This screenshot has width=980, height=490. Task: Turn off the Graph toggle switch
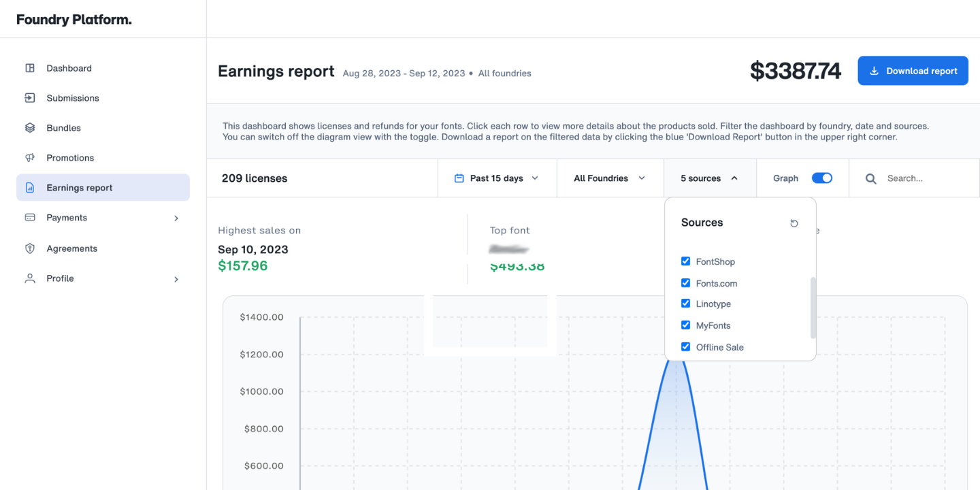click(822, 178)
